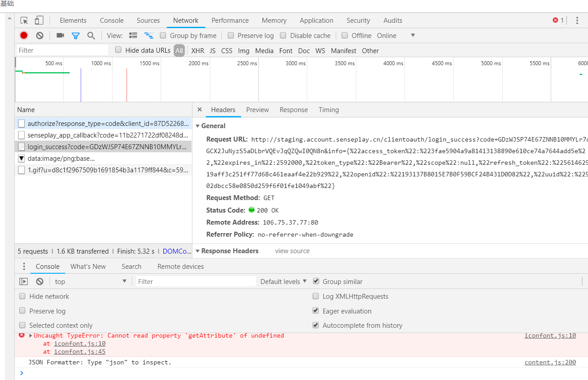The image size is (588, 380).
Task: Click the view source link in Response Headers
Action: (292, 251)
